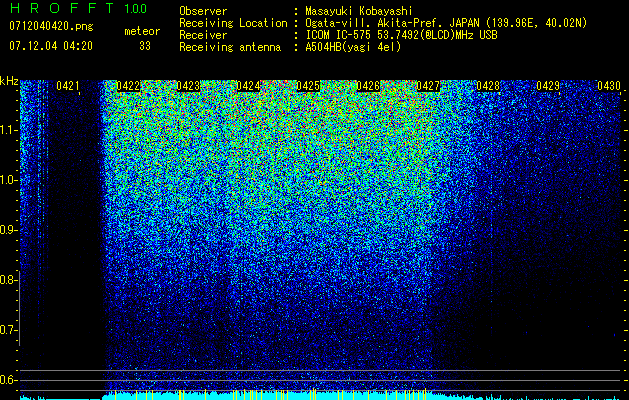Click the 0430 time marker
The height and width of the screenshot is (400, 629).
tap(609, 86)
